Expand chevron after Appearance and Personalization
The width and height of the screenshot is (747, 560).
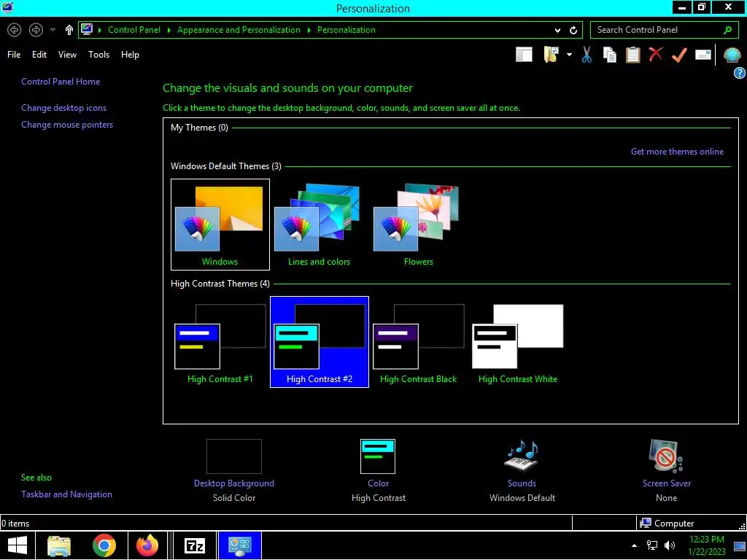(x=309, y=30)
